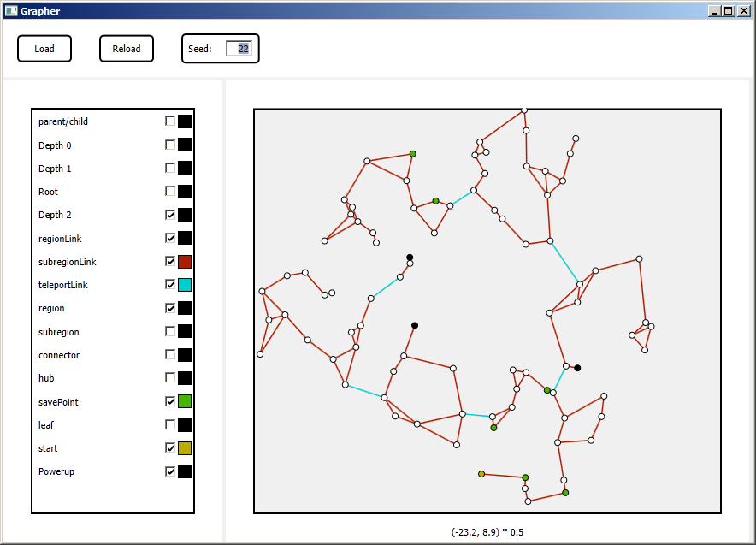756x545 pixels.
Task: Maximize the Grapher window
Action: coord(728,10)
